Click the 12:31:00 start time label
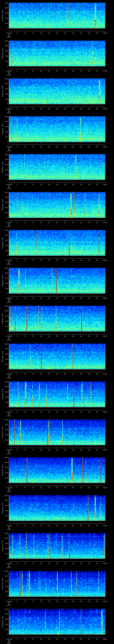The width and height of the screenshot is (114, 644). coord(9,33)
